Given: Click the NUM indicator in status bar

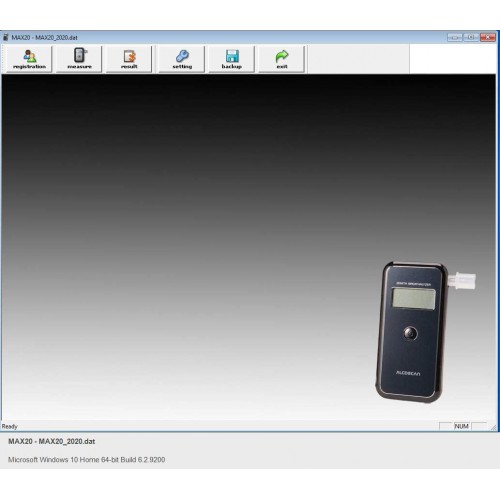Looking at the screenshot, I should click(462, 426).
